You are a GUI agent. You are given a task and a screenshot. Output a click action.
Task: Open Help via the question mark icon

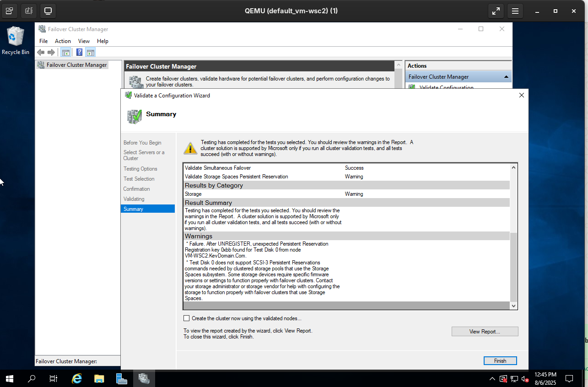(x=79, y=53)
